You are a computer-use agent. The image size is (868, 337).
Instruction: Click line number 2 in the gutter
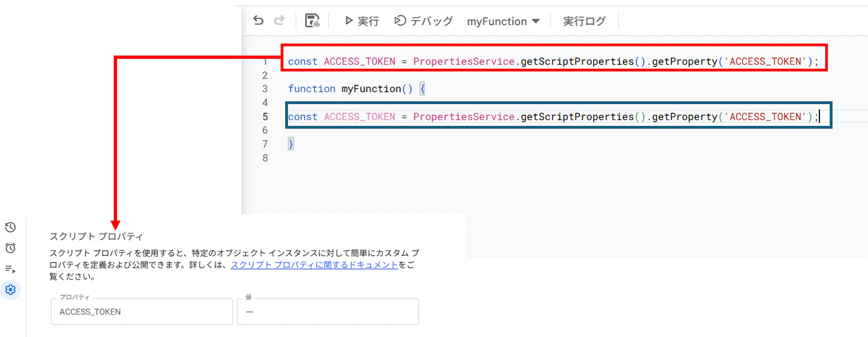[265, 75]
